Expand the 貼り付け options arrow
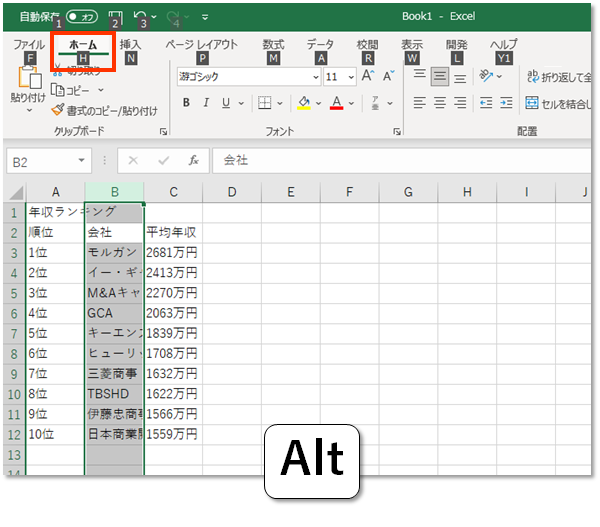This screenshot has width=600, height=527. pos(29,111)
